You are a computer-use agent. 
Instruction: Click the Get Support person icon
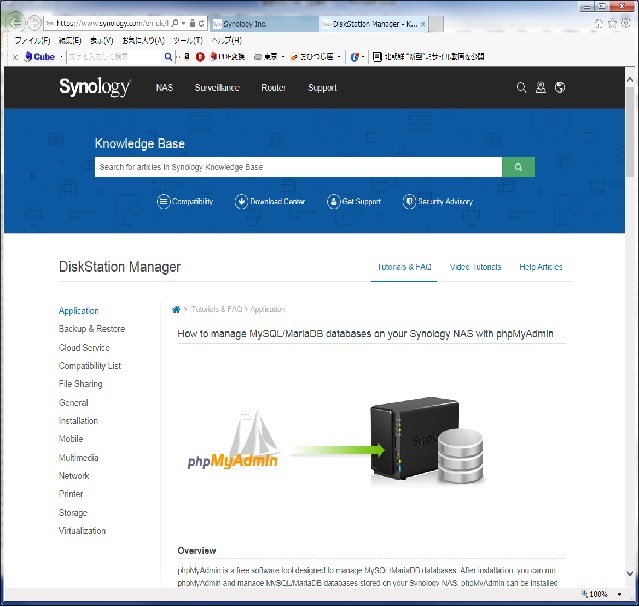point(333,201)
